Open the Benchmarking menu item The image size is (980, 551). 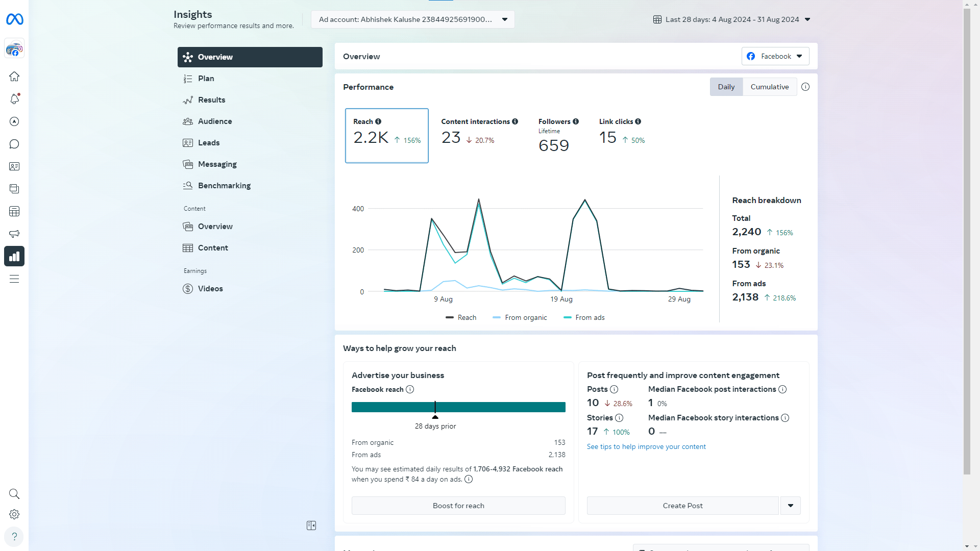(250, 186)
